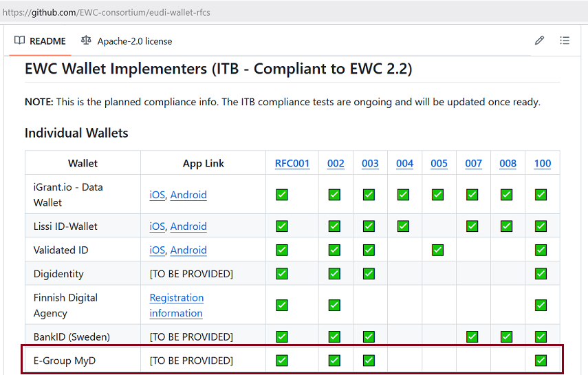
Task: Open the 003 RFC link
Action: [370, 163]
